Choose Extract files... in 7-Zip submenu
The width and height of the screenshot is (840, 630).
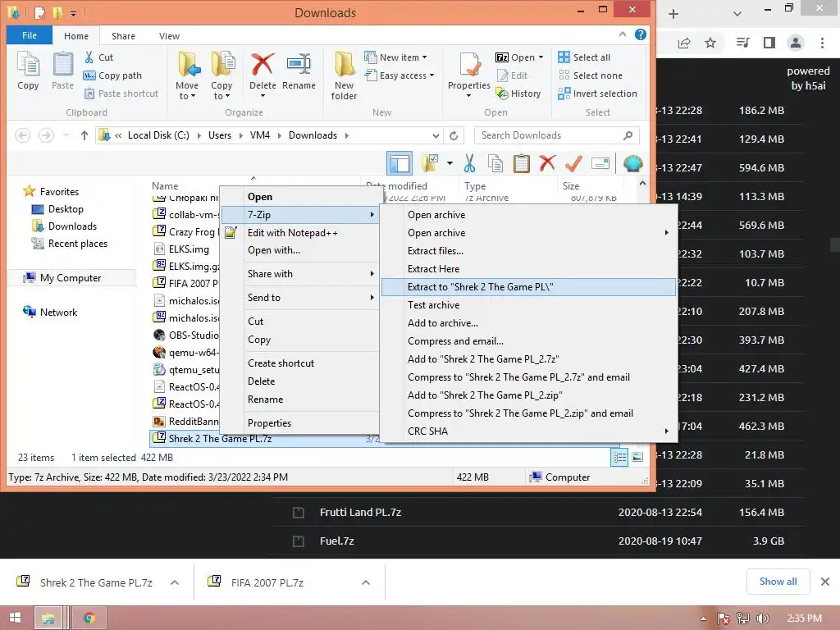[x=529, y=251]
